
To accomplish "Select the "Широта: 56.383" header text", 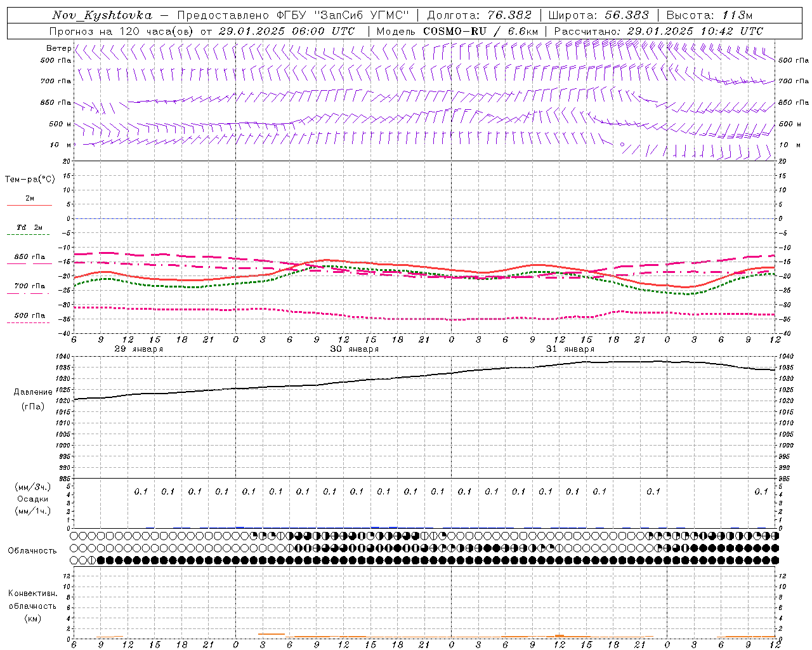I will (x=598, y=15).
